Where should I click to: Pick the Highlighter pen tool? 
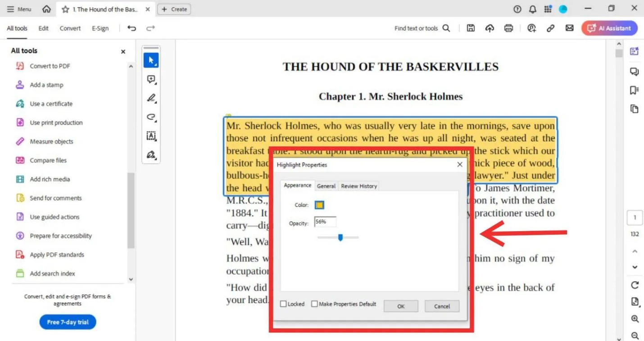click(x=151, y=99)
